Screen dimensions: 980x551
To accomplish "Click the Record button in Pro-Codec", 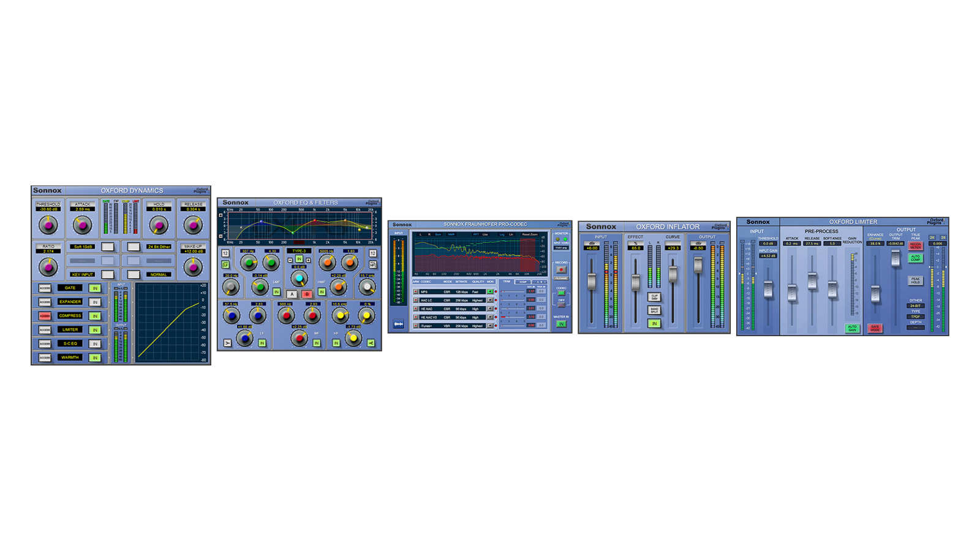I will tap(562, 269).
